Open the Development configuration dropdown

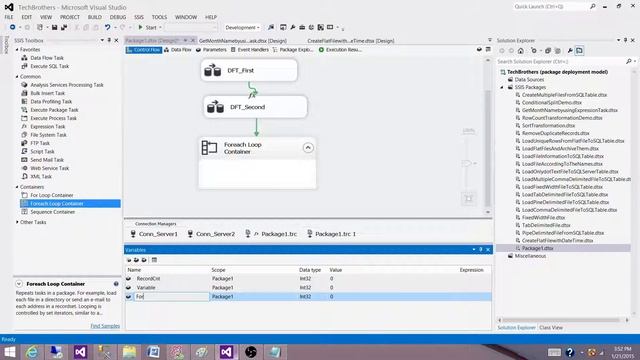(x=242, y=27)
